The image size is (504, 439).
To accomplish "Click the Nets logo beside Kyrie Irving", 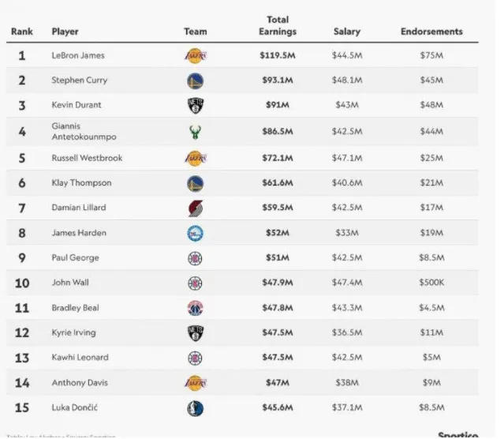I will point(195,333).
